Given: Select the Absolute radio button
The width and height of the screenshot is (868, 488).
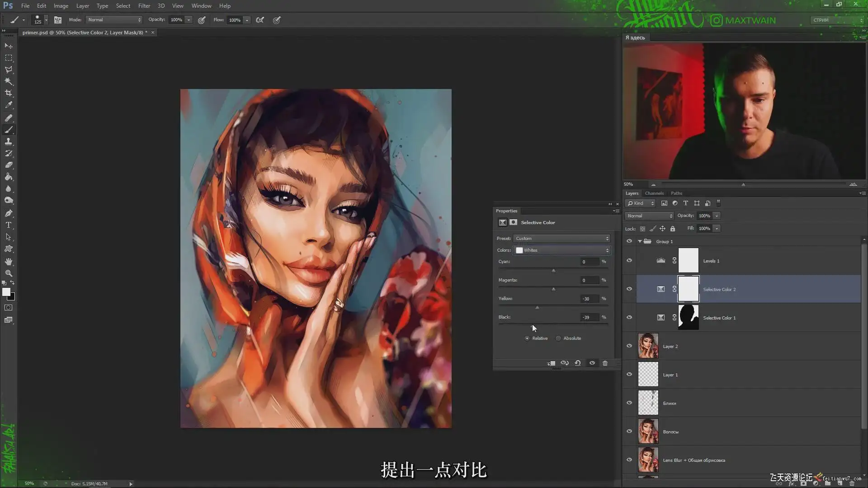Looking at the screenshot, I should pyautogui.click(x=559, y=338).
